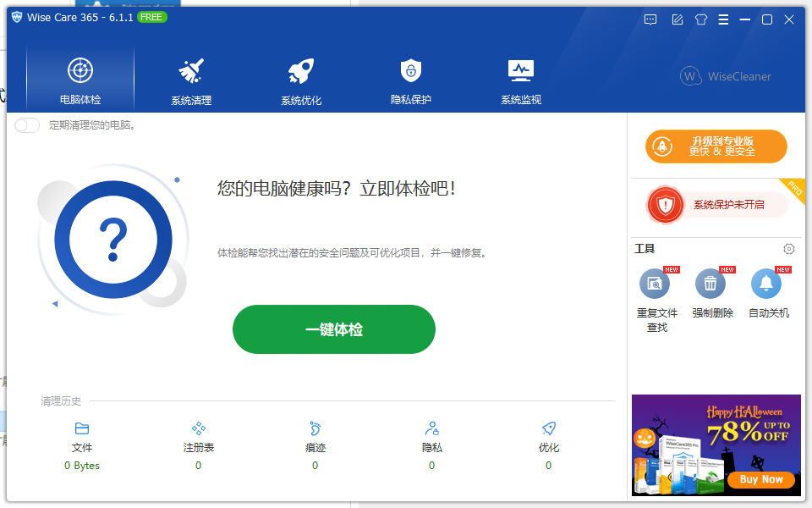Click the 系统保护未开启 warning button
The height and width of the screenshot is (508, 812).
click(717, 205)
